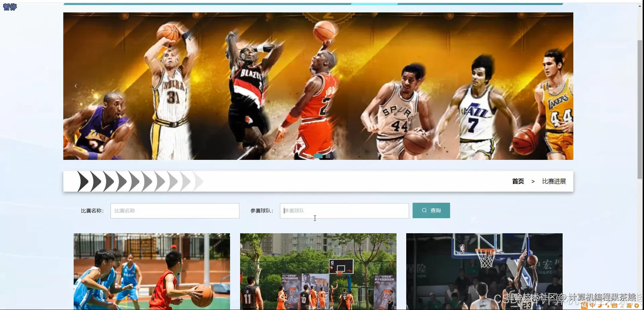The width and height of the screenshot is (644, 310).
Task: Click the magnifier icon in the 查询 button
Action: [424, 210]
